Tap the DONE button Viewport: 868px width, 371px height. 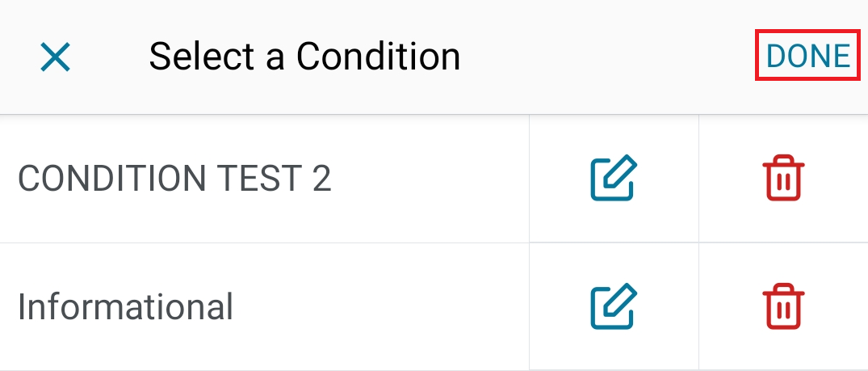click(807, 56)
